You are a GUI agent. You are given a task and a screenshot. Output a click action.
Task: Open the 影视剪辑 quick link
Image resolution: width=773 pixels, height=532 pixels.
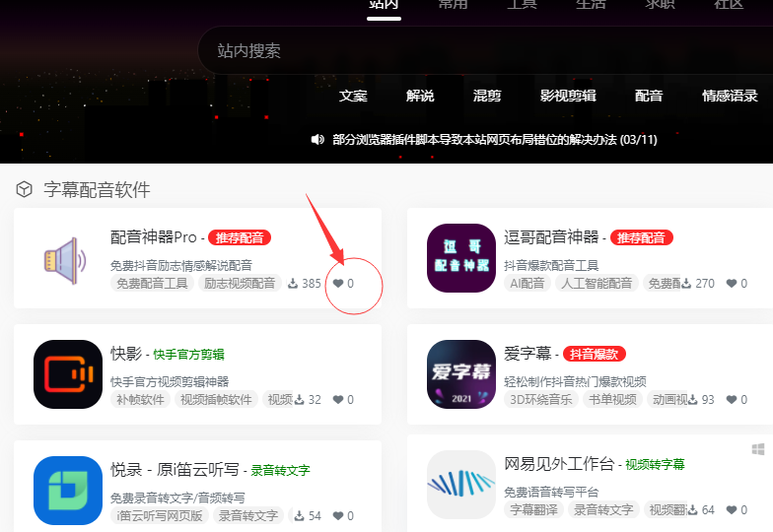click(x=568, y=96)
